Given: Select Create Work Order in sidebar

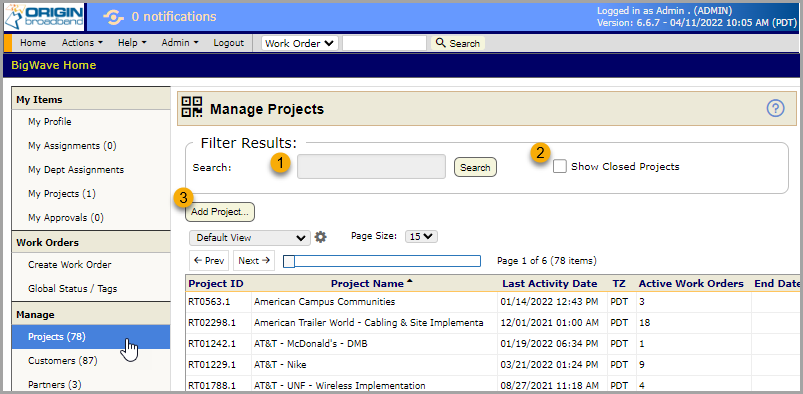Looking at the screenshot, I should [x=70, y=265].
